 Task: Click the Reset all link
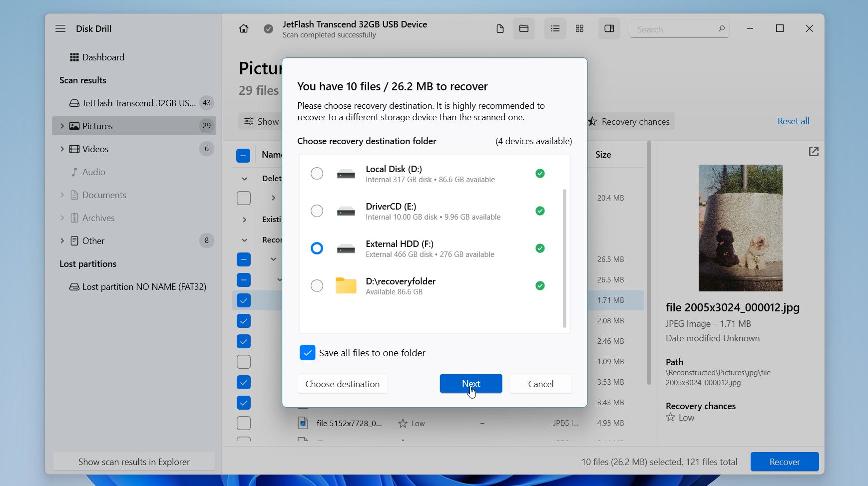point(793,121)
